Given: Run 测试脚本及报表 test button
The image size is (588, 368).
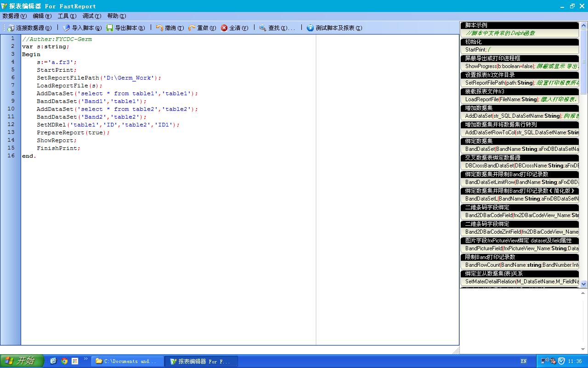Looking at the screenshot, I should [x=334, y=28].
